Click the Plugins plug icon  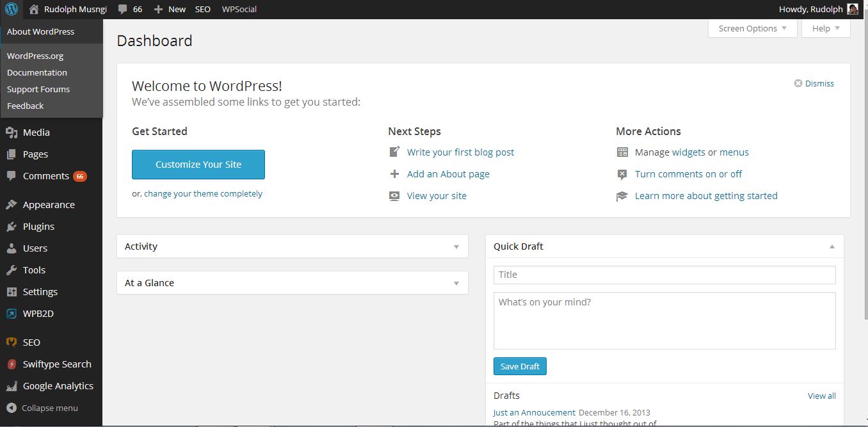12,227
